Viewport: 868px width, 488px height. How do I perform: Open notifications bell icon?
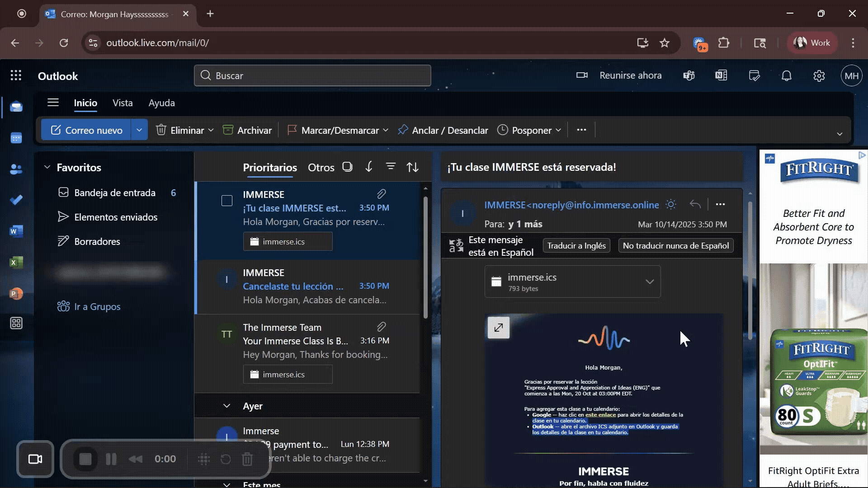[x=787, y=76]
